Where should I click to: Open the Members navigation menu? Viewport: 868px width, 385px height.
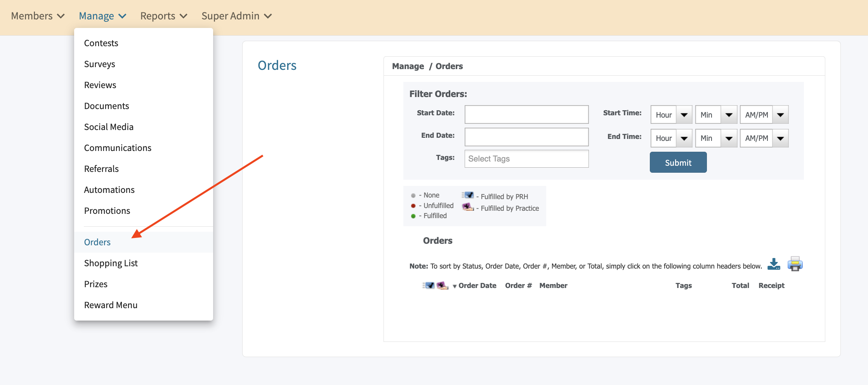[x=37, y=16]
